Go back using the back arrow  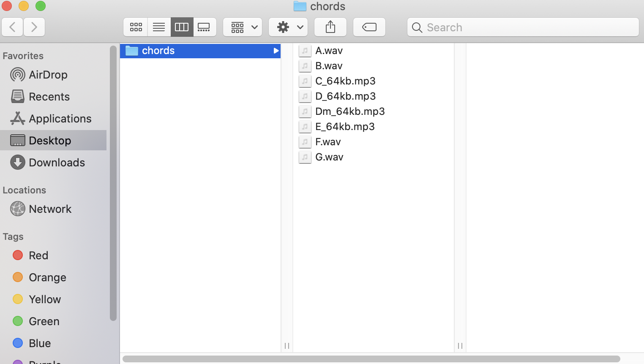click(12, 27)
